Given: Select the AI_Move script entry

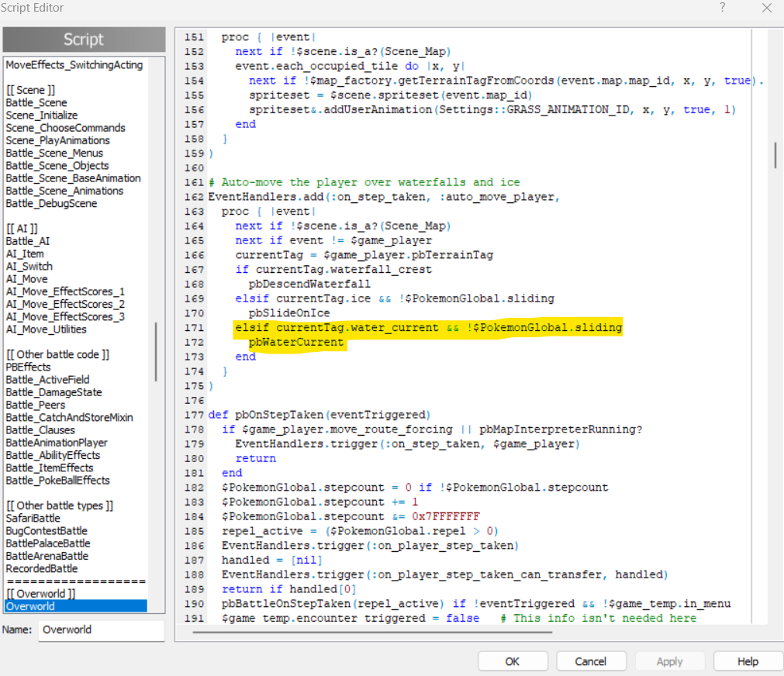Looking at the screenshot, I should click(26, 279).
